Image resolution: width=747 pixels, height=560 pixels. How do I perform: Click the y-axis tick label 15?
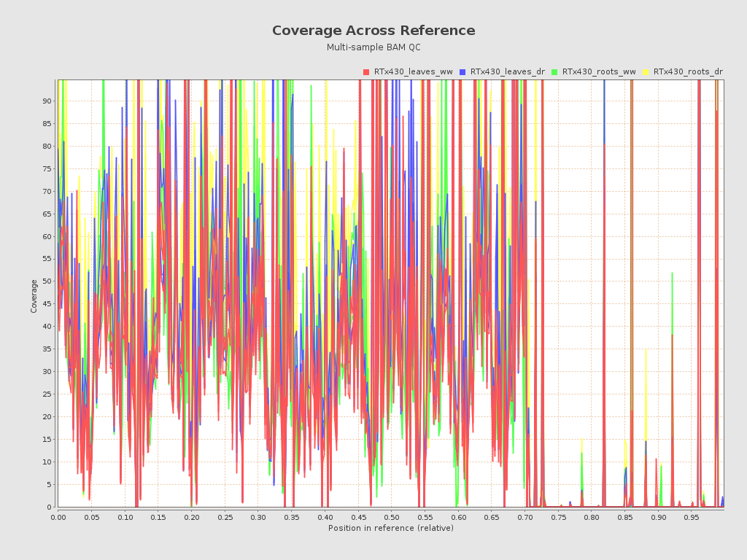tap(47, 440)
